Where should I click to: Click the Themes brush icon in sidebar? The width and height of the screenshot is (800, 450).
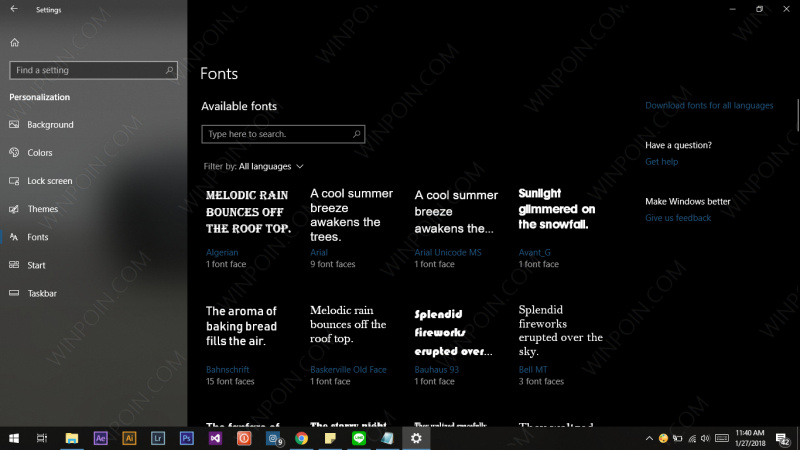point(14,209)
